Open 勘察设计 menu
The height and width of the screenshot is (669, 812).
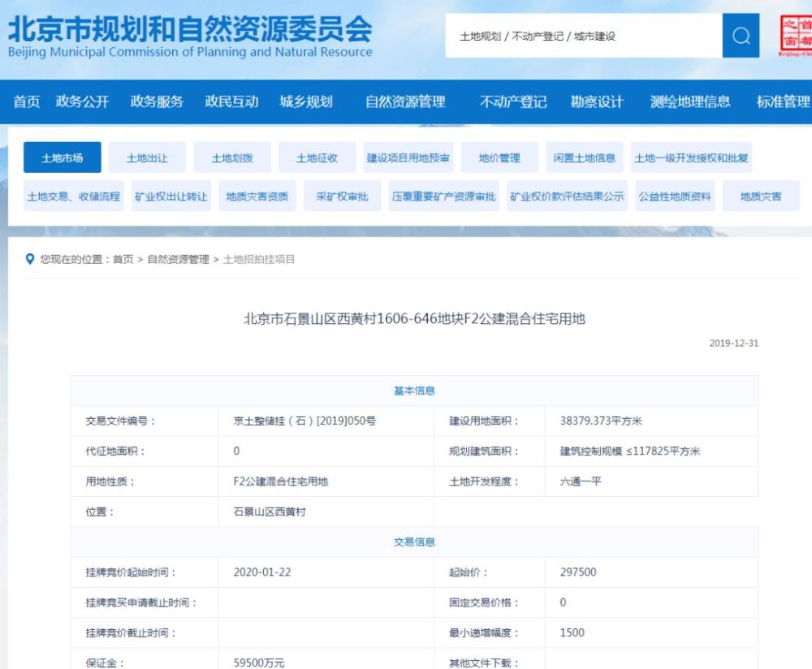597,101
